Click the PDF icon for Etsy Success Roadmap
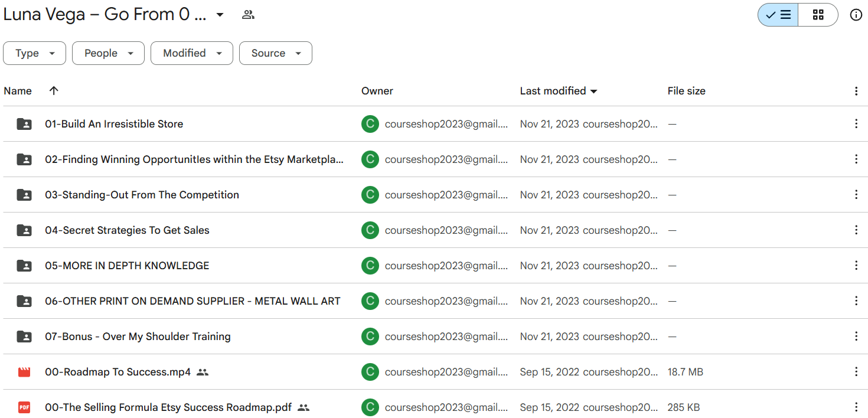868x418 pixels. tap(24, 407)
